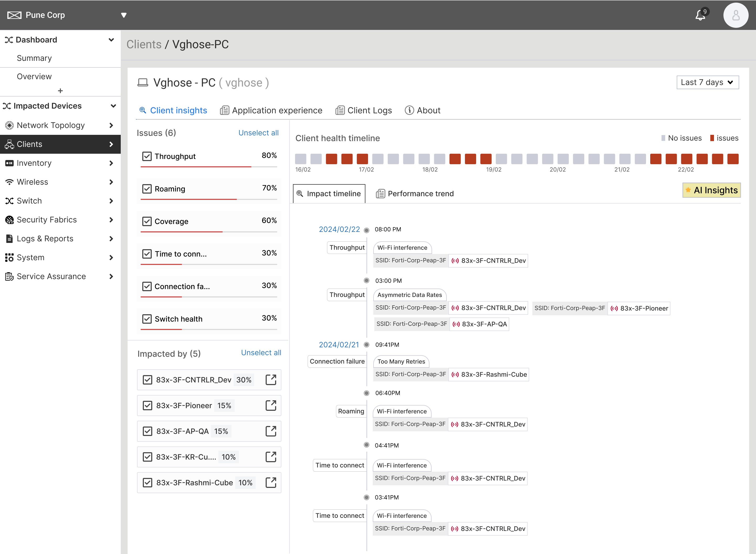Open the Last 7 days dropdown
The width and height of the screenshot is (756, 554).
point(707,82)
